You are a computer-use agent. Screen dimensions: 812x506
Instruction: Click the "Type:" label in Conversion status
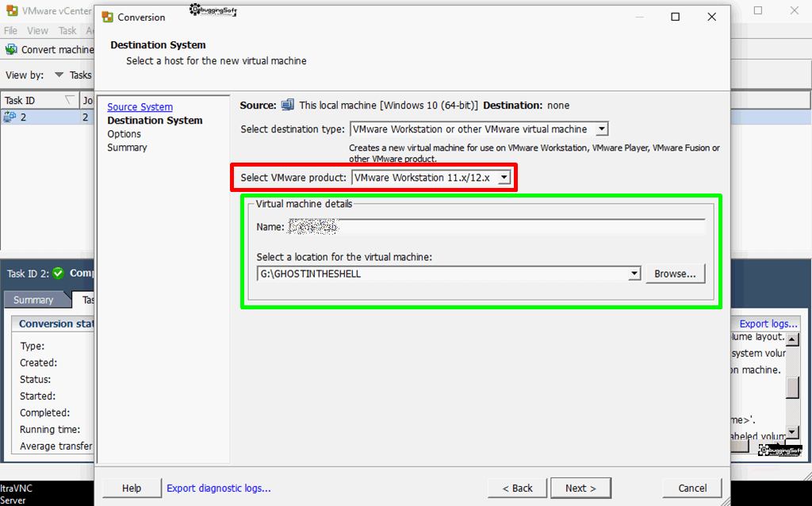(32, 346)
